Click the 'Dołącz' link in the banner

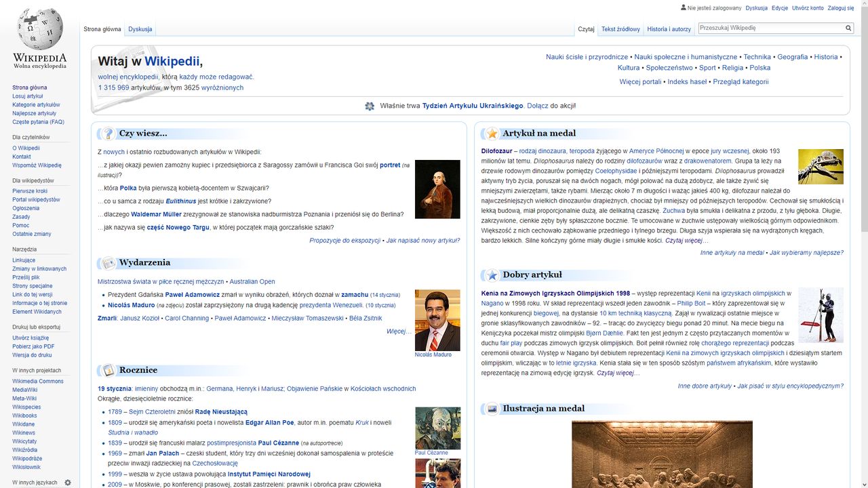pos(538,106)
